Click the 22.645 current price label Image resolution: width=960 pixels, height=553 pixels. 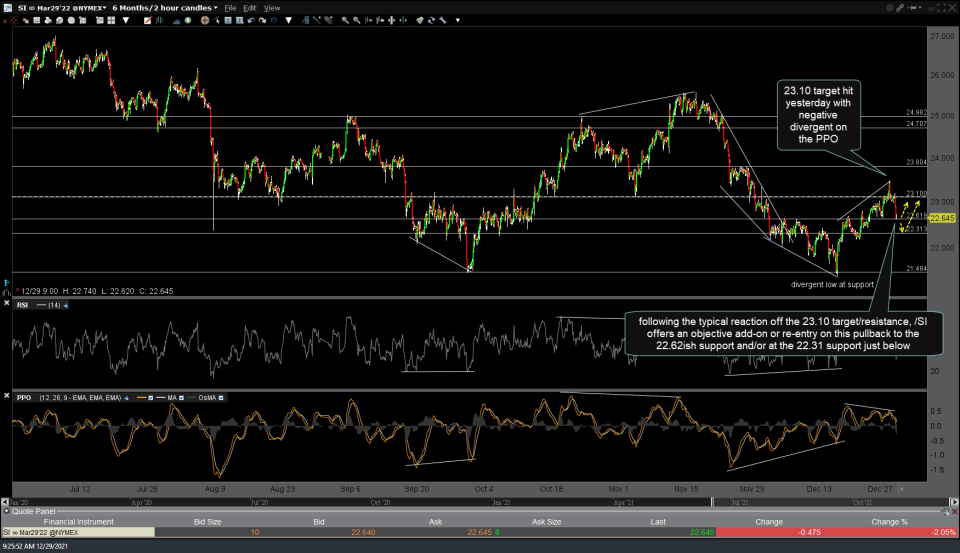pyautogui.click(x=940, y=217)
